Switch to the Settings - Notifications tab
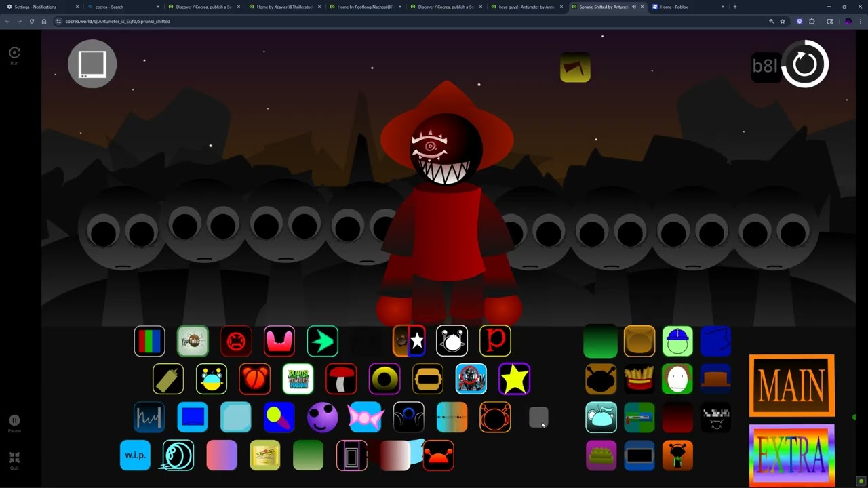 42,7
